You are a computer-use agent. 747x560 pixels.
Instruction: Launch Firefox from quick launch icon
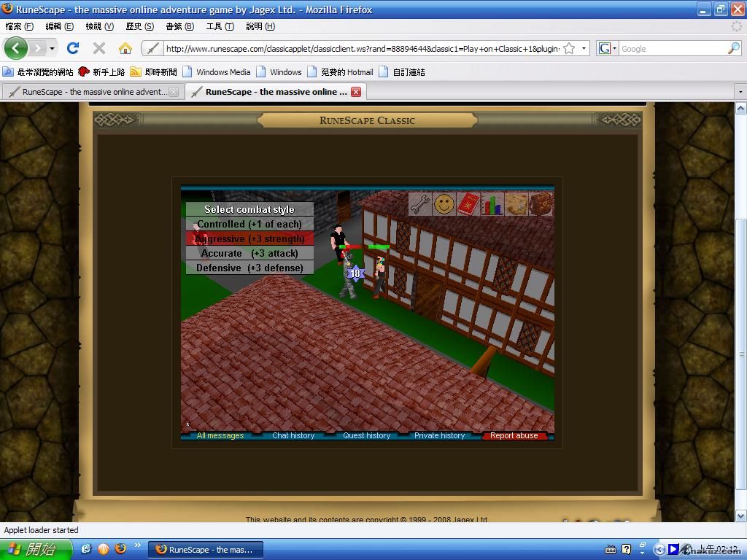[120, 548]
